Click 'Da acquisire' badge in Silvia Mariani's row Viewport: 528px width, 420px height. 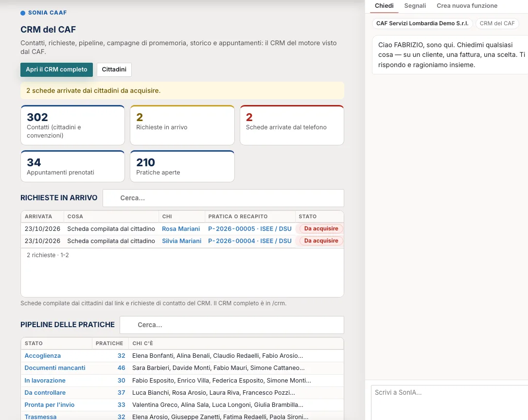pyautogui.click(x=321, y=241)
